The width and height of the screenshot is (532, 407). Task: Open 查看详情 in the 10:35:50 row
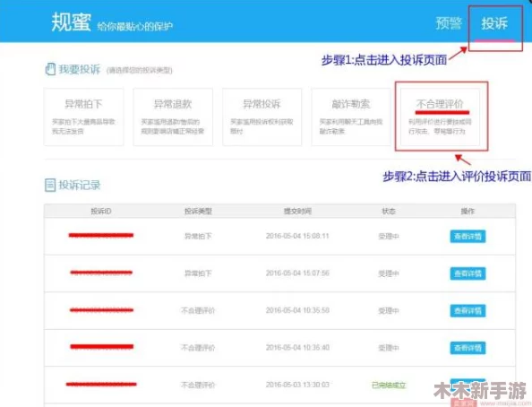[468, 310]
